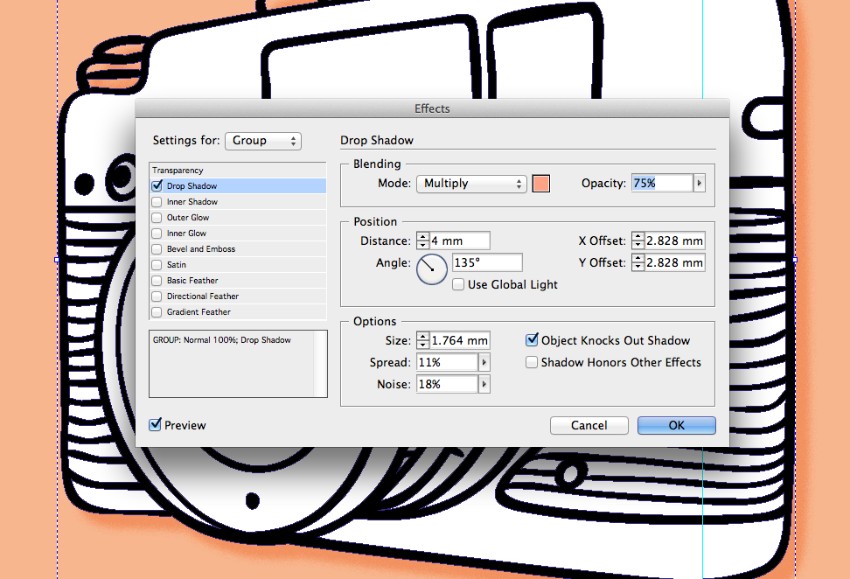Click the Size stepper arrows
The image size is (850, 579).
click(x=422, y=340)
